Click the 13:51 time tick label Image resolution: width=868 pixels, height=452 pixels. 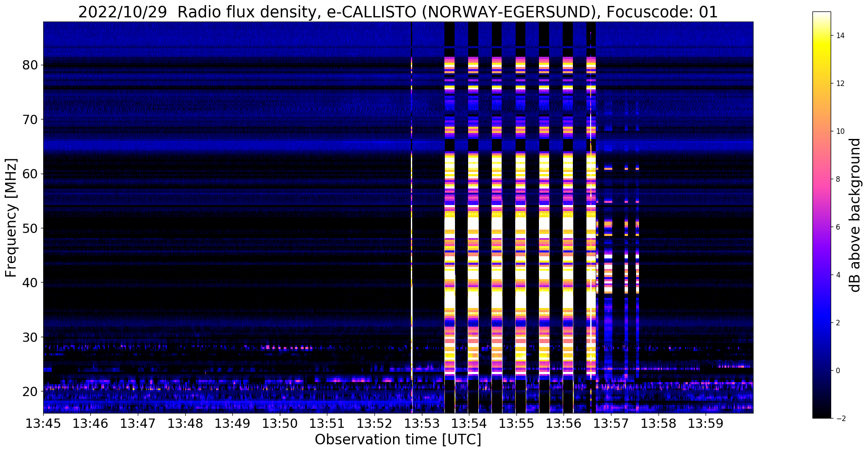(x=327, y=423)
